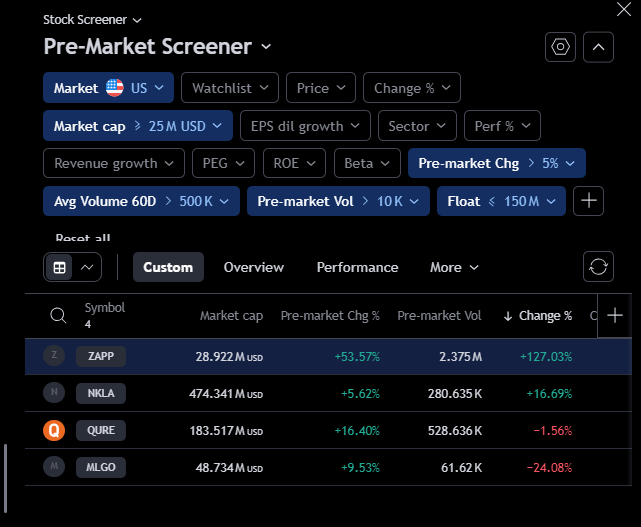The height and width of the screenshot is (527, 641).
Task: Select the NKLA ticker symbol
Action: (101, 393)
